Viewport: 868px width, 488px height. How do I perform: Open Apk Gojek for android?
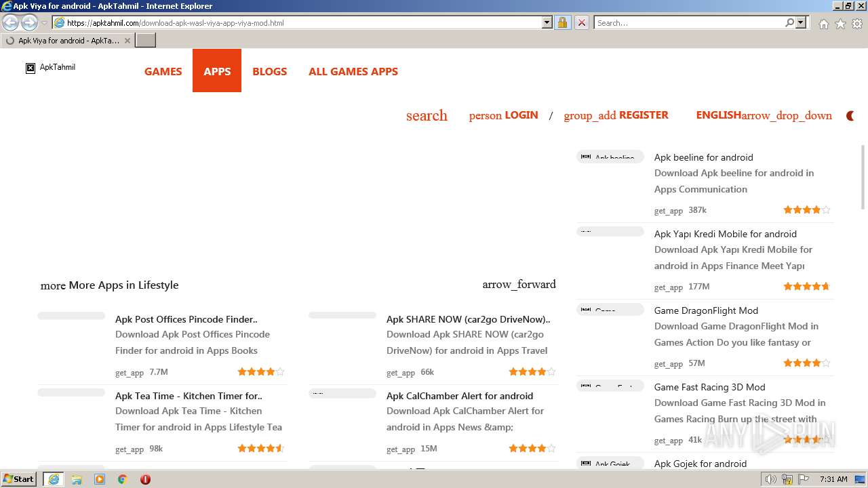pyautogui.click(x=700, y=464)
